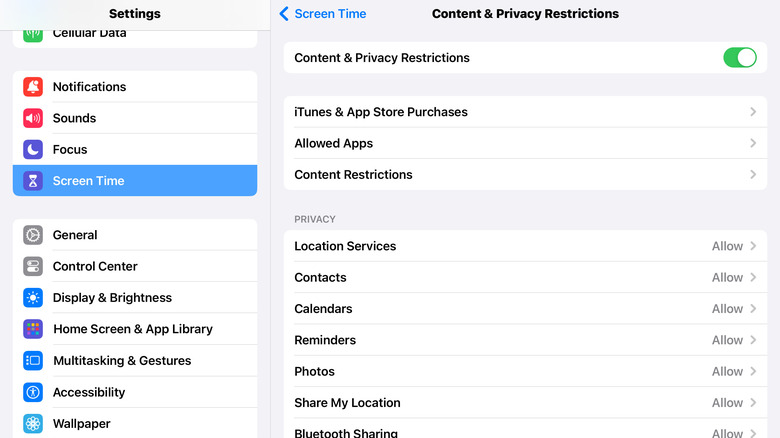Click the PRIVACY section header
Image resolution: width=780 pixels, height=438 pixels.
point(315,219)
